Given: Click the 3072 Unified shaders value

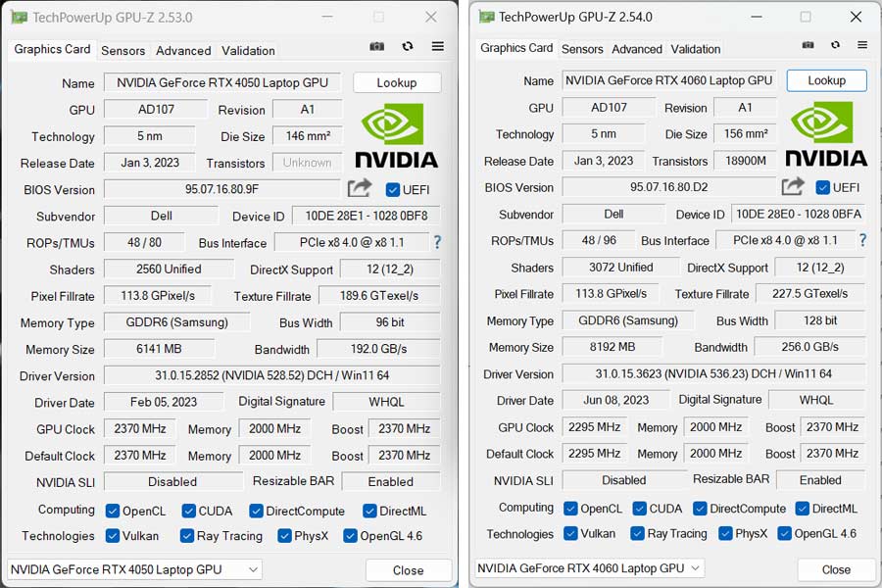Looking at the screenshot, I should click(x=621, y=268).
